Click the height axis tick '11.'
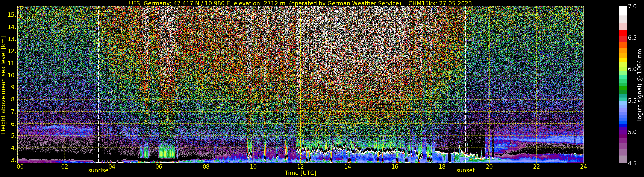 point(12,63)
